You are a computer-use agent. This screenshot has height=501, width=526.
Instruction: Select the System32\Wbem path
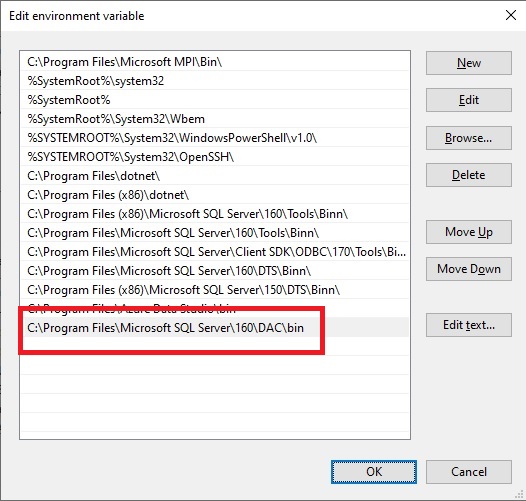click(x=215, y=119)
